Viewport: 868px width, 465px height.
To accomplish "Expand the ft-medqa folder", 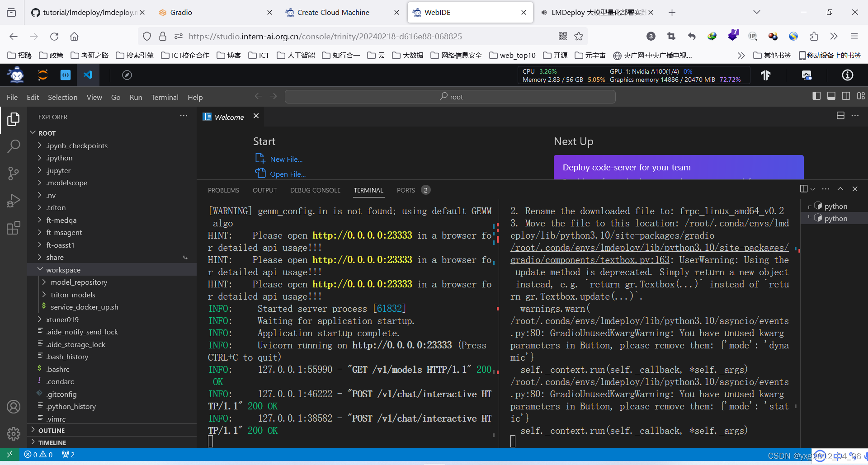I will (61, 220).
